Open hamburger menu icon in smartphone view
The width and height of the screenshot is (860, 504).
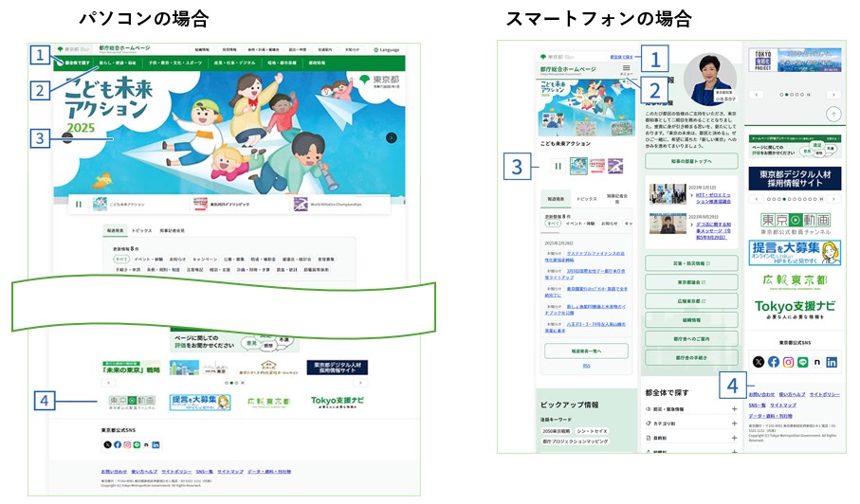tap(626, 69)
